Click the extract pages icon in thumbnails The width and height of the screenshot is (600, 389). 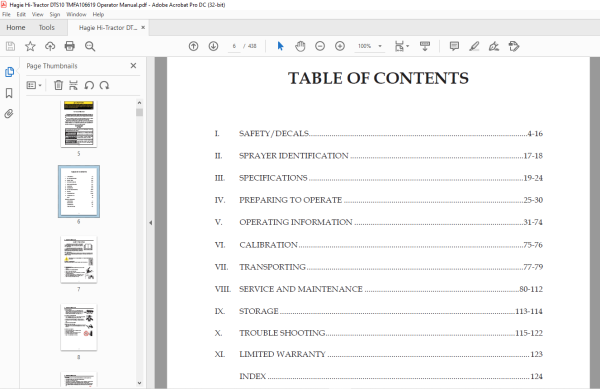click(73, 85)
